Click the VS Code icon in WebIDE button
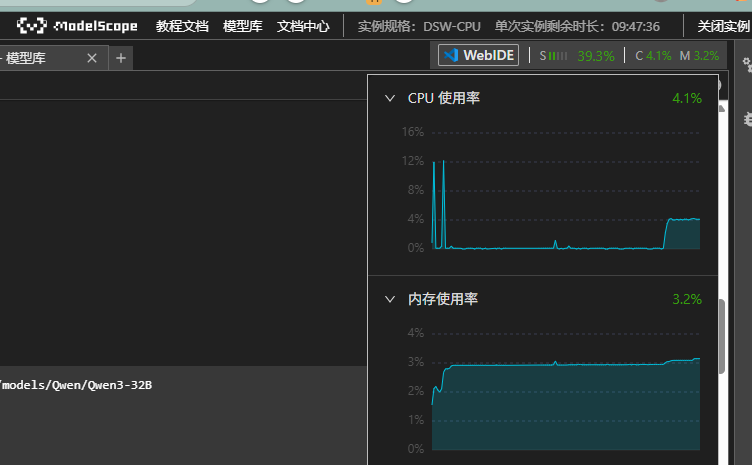Viewport: 752px width, 465px height. [451, 55]
